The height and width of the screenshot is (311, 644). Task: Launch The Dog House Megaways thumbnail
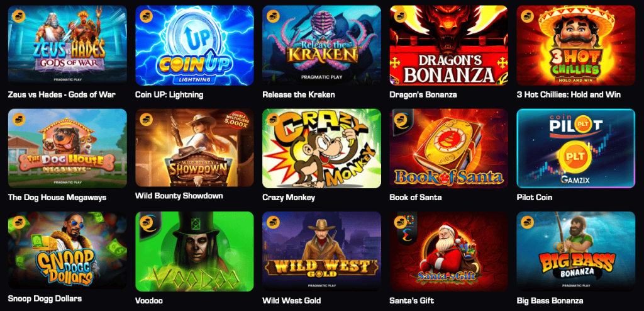click(67, 148)
